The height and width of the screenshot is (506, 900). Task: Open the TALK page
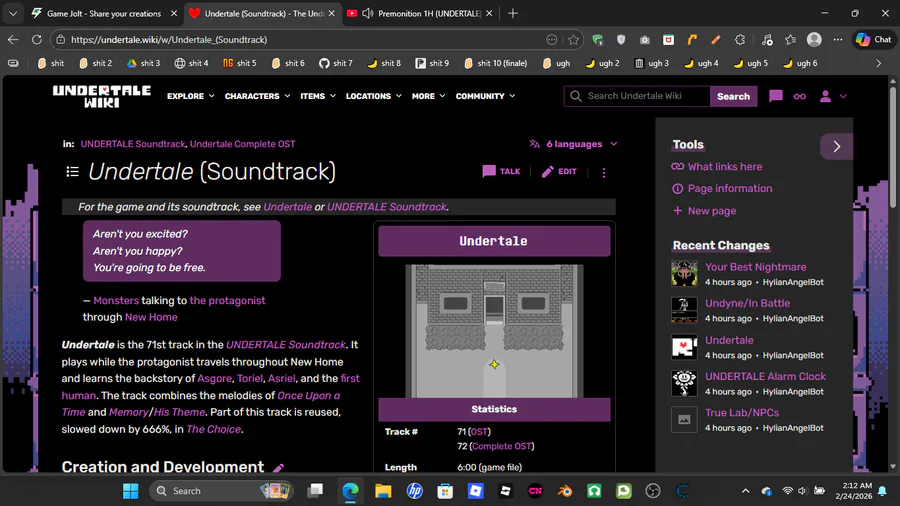501,172
